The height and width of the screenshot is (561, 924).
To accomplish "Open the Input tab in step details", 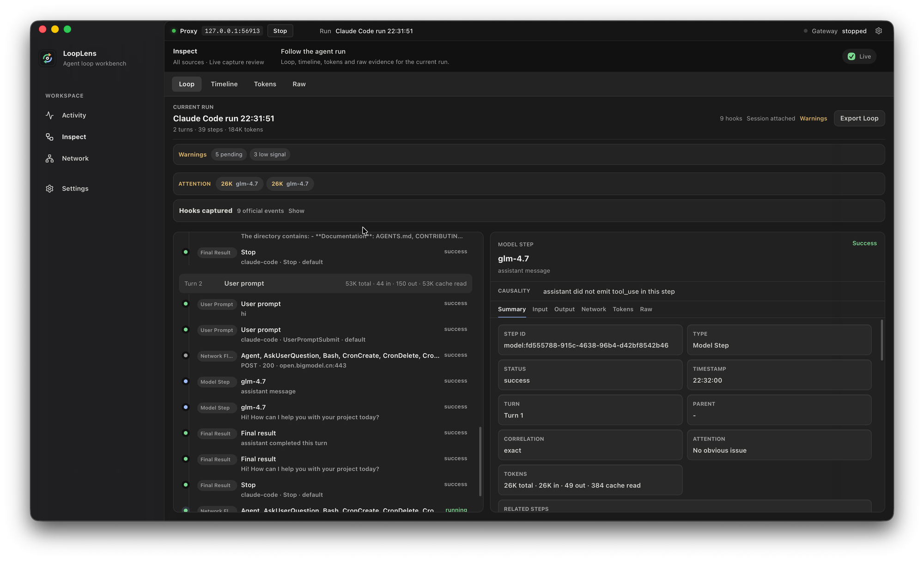I will 540,309.
